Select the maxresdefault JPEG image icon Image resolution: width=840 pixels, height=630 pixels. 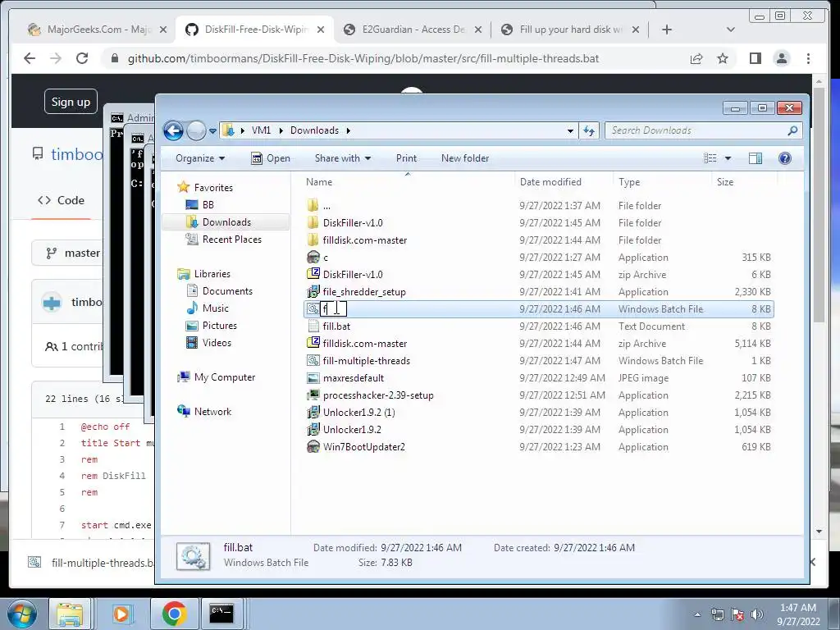pyautogui.click(x=313, y=377)
